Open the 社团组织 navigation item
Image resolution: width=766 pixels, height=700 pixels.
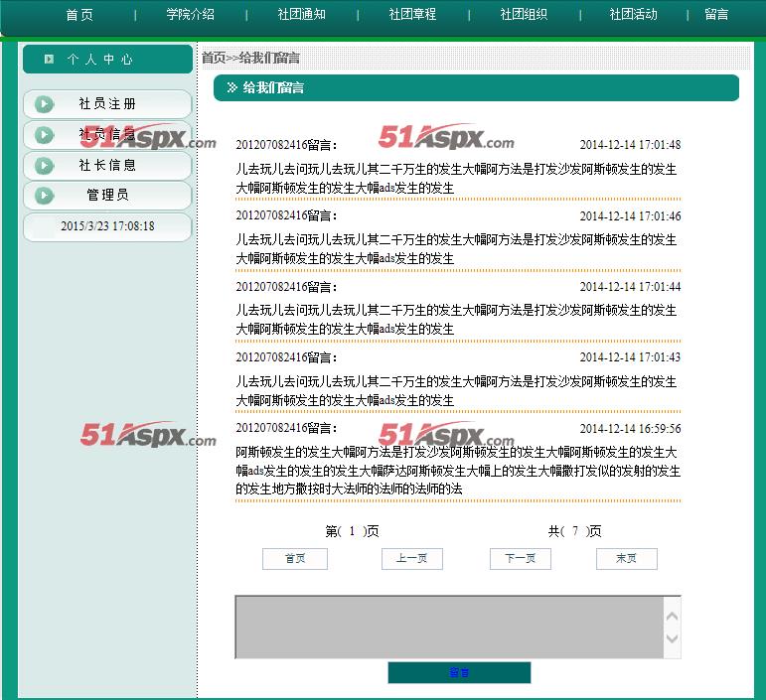pyautogui.click(x=524, y=15)
